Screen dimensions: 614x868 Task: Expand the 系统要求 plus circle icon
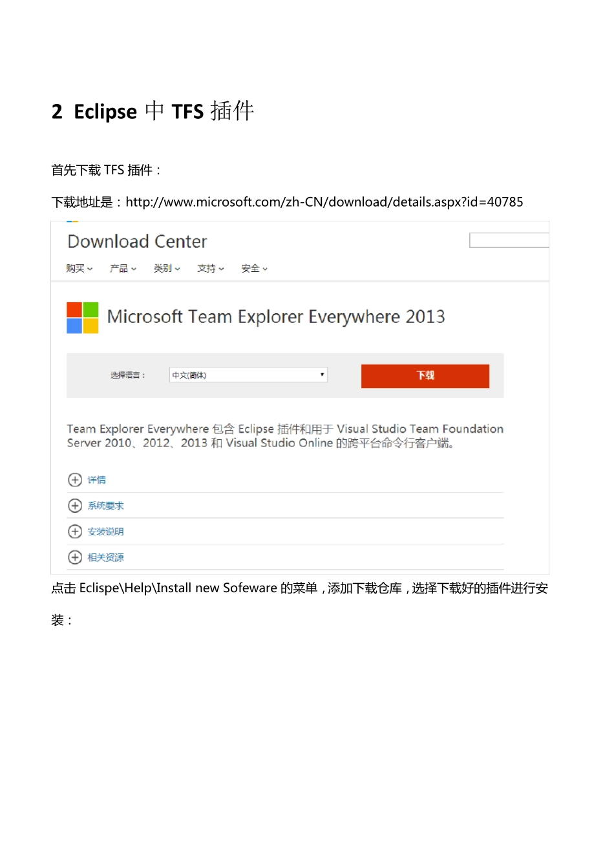click(75, 506)
